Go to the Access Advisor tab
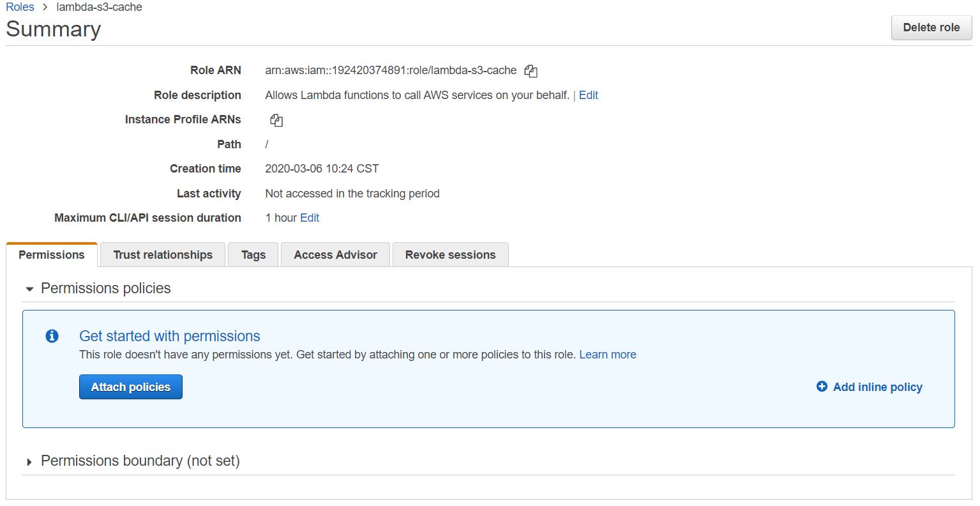The width and height of the screenshot is (980, 506). (x=335, y=255)
